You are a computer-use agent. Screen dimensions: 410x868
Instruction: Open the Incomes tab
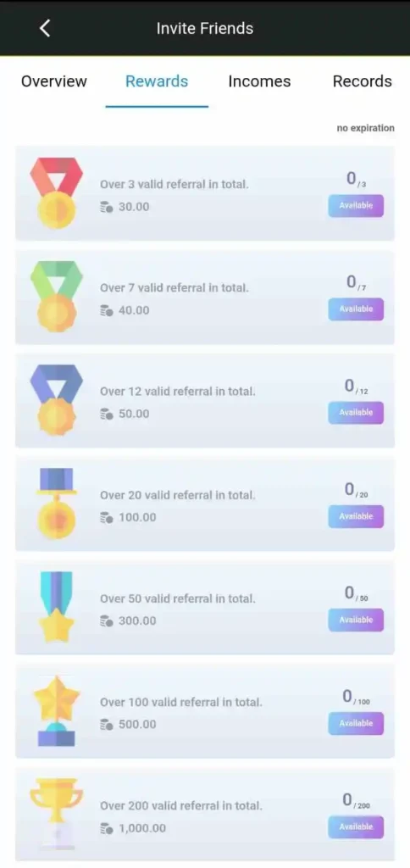259,81
